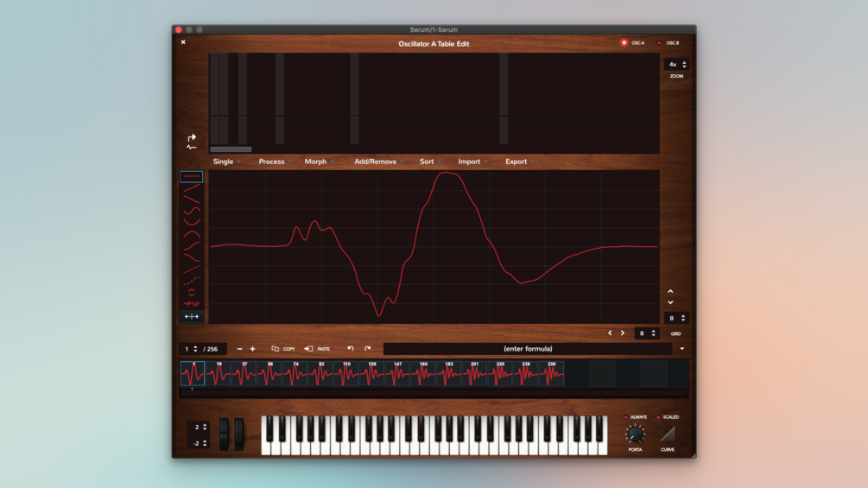Redo the waveform edit

coord(368,349)
